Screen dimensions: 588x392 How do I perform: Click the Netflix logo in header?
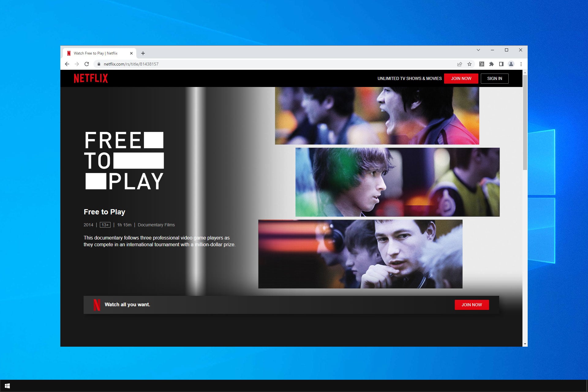point(91,78)
